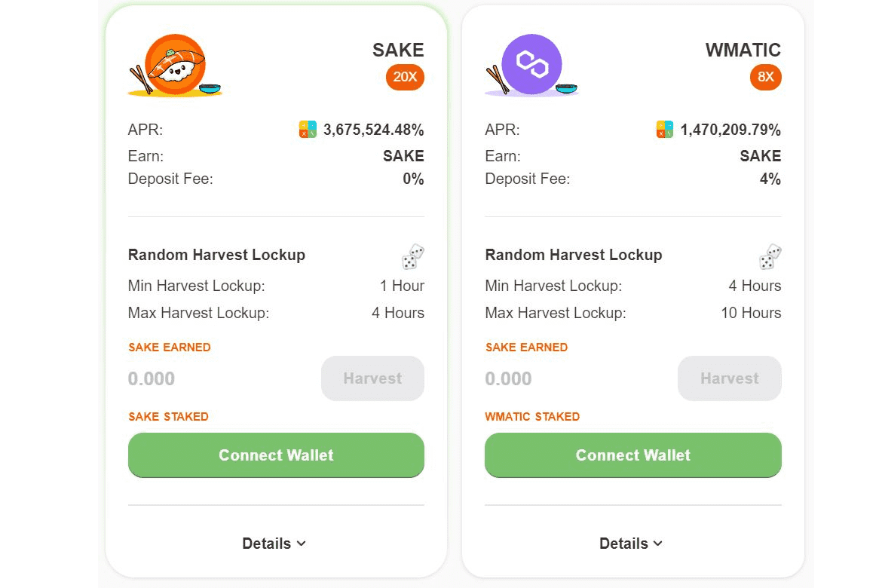Click the WMATIC Polygon pool logo
The width and height of the screenshot is (882, 588).
[531, 64]
